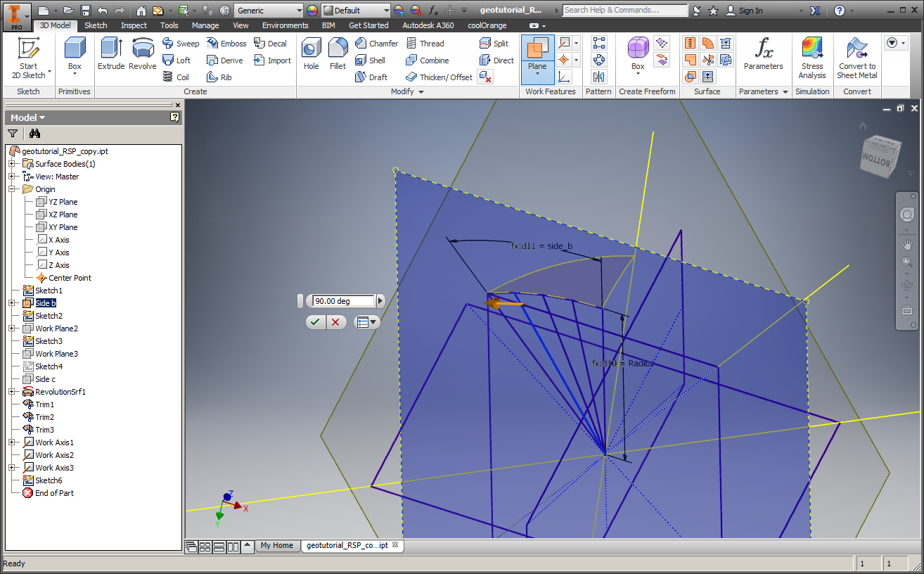Click the angle value input field
924x574 pixels.
pos(343,301)
